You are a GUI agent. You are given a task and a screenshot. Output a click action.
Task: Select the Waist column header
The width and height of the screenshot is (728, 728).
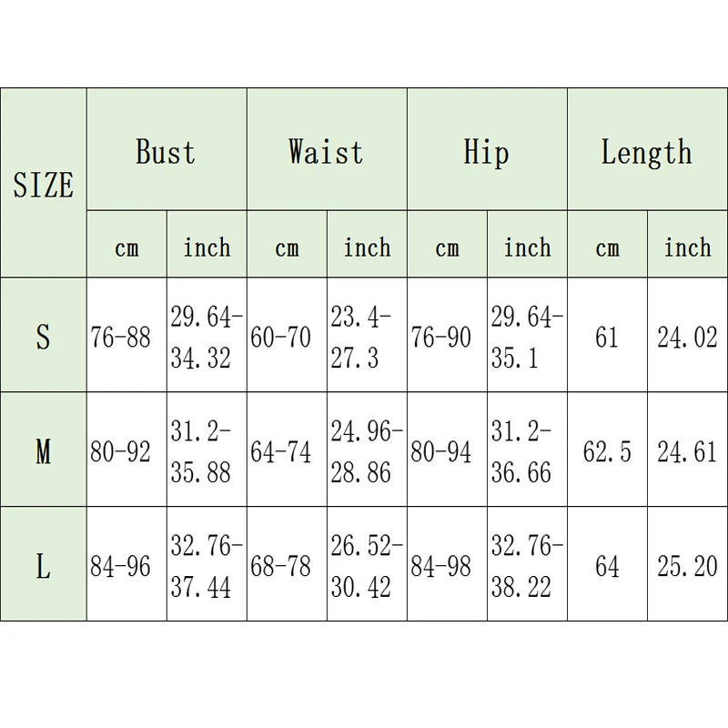coord(327,149)
